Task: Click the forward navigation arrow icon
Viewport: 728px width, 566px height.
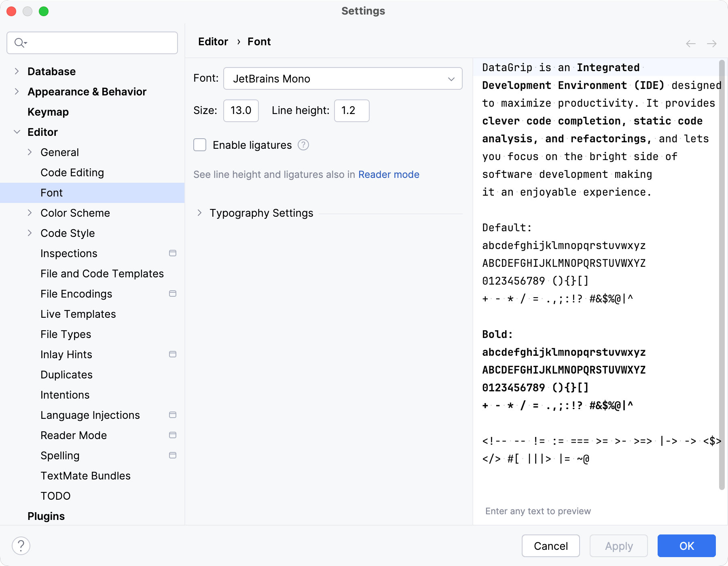Action: coord(712,43)
